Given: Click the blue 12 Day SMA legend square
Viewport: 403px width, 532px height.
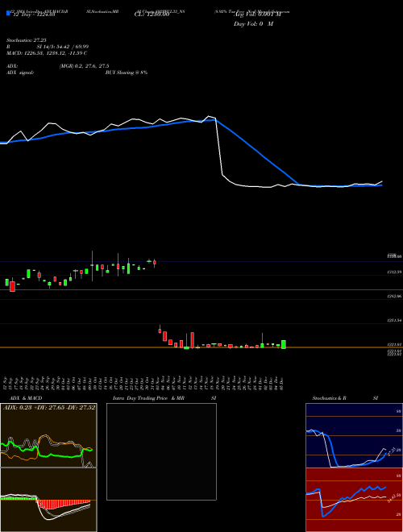Looking at the screenshot, I should pyautogui.click(x=8, y=14).
